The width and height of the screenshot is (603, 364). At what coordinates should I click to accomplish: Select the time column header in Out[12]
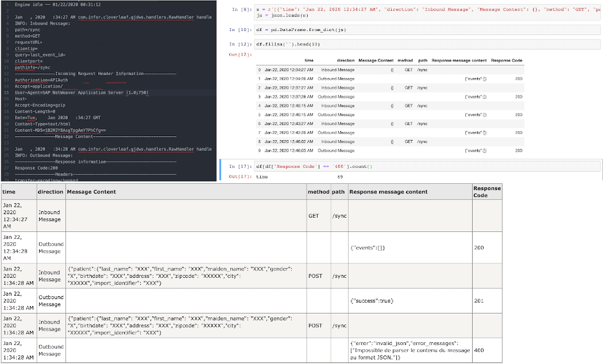308,60
